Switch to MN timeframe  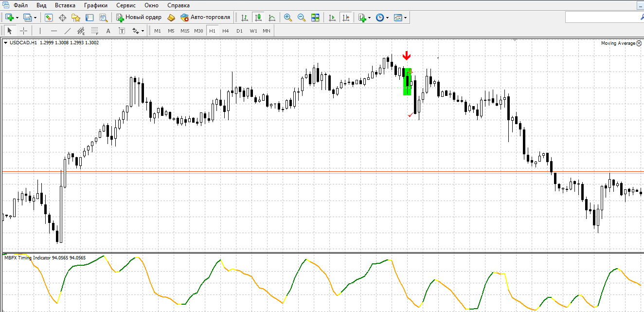(267, 31)
